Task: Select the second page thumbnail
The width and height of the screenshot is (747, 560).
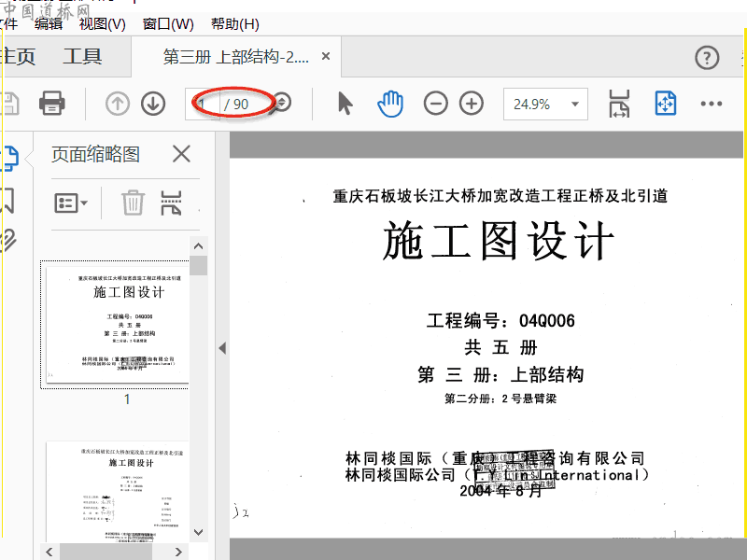Action: [118, 492]
